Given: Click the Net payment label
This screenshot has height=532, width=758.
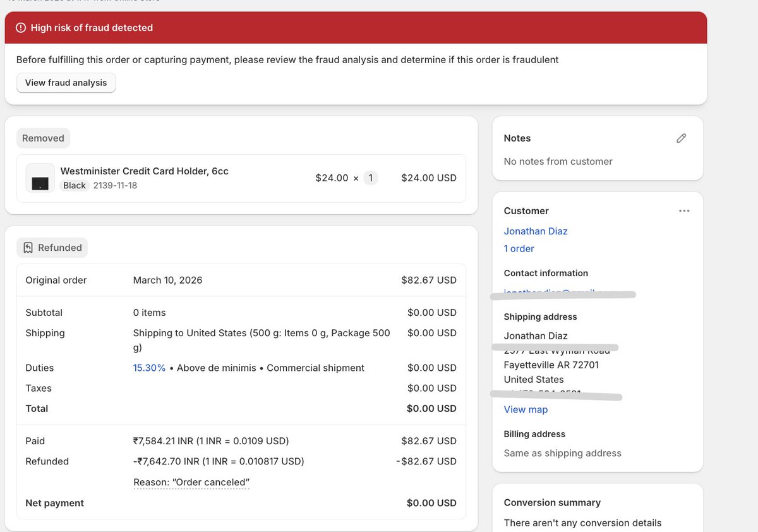Looking at the screenshot, I should pyautogui.click(x=54, y=504).
